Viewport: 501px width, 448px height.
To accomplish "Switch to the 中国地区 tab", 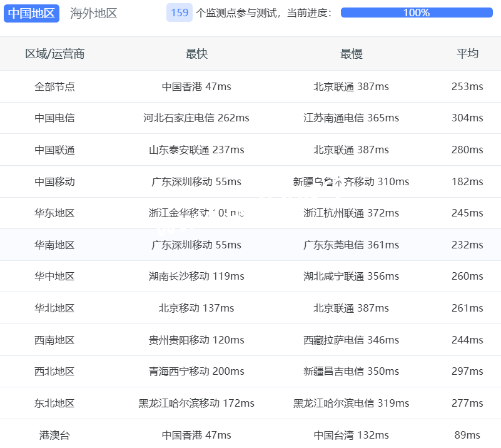I will [31, 13].
